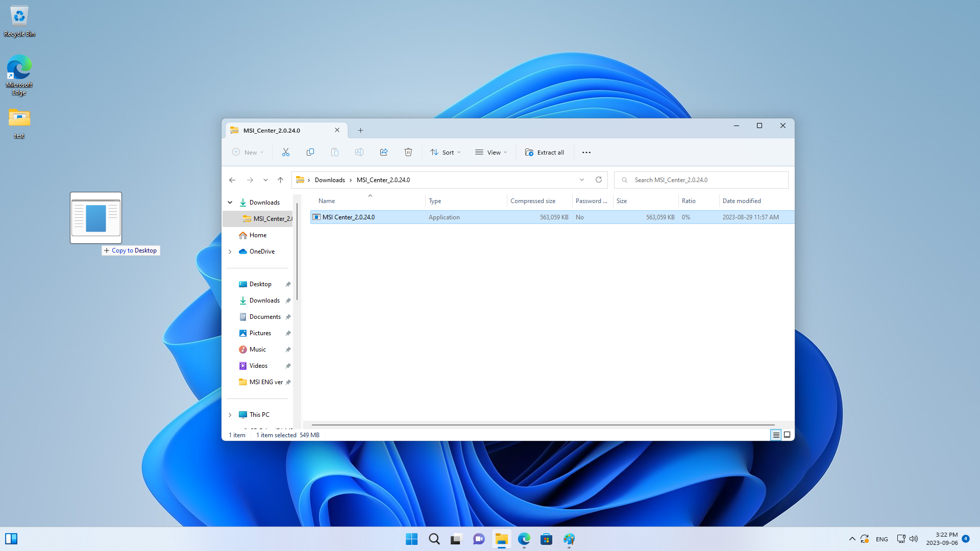
Task: Click the Copy icon in toolbar
Action: click(310, 152)
